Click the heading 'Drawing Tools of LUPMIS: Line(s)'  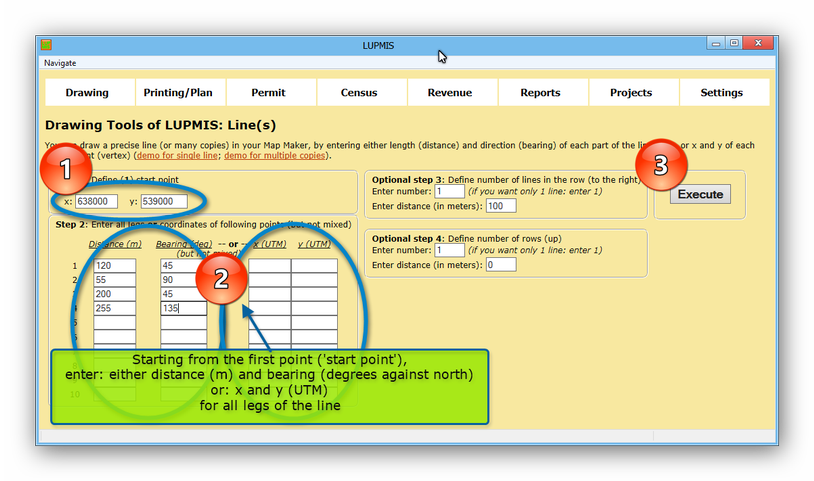160,125
